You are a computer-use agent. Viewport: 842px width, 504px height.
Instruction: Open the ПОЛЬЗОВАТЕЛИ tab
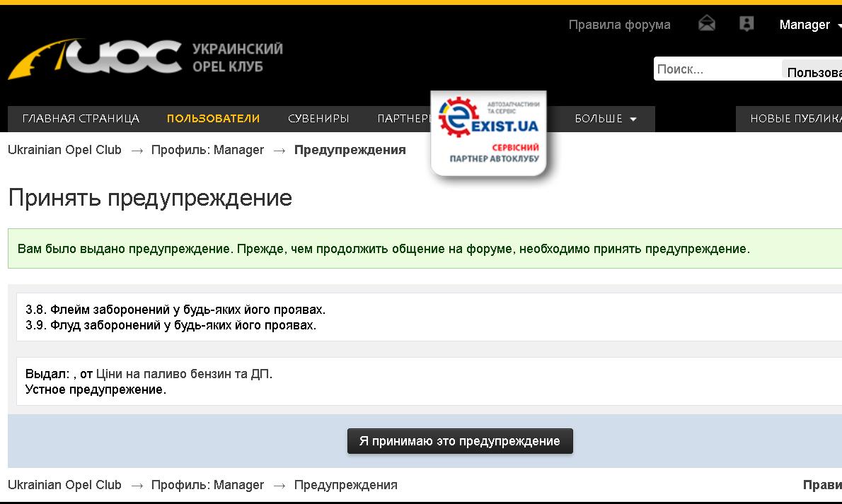click(x=213, y=119)
